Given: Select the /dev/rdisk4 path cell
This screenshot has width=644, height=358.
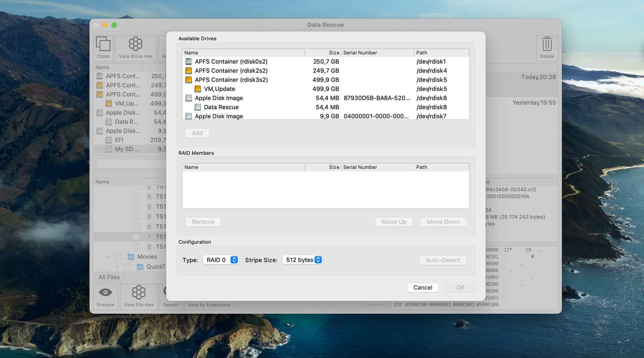Looking at the screenshot, I should pos(432,71).
